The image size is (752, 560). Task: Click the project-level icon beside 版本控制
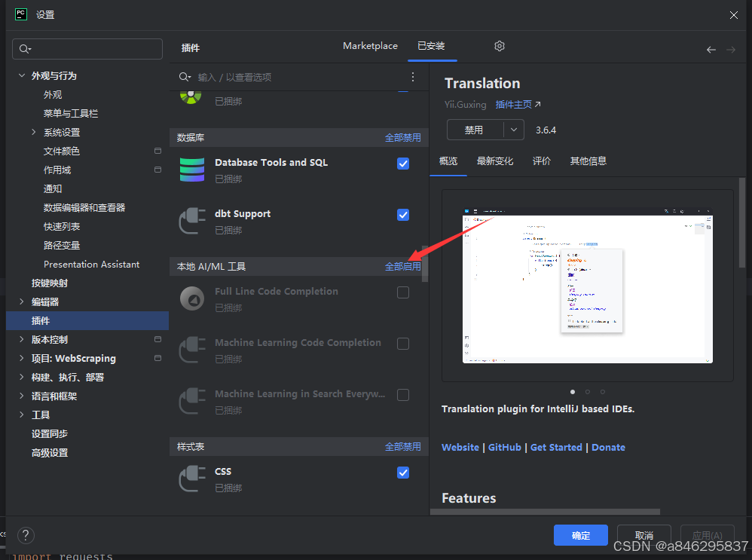click(157, 339)
